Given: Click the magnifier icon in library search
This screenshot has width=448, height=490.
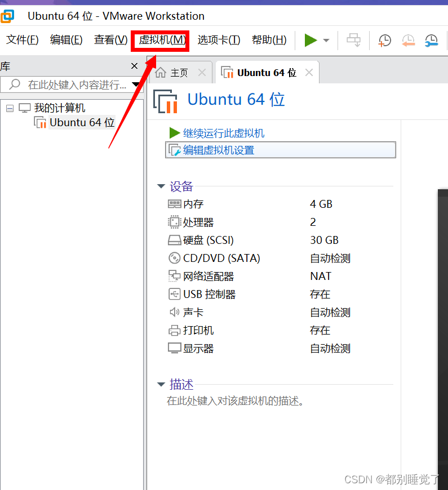Looking at the screenshot, I should 15,84.
